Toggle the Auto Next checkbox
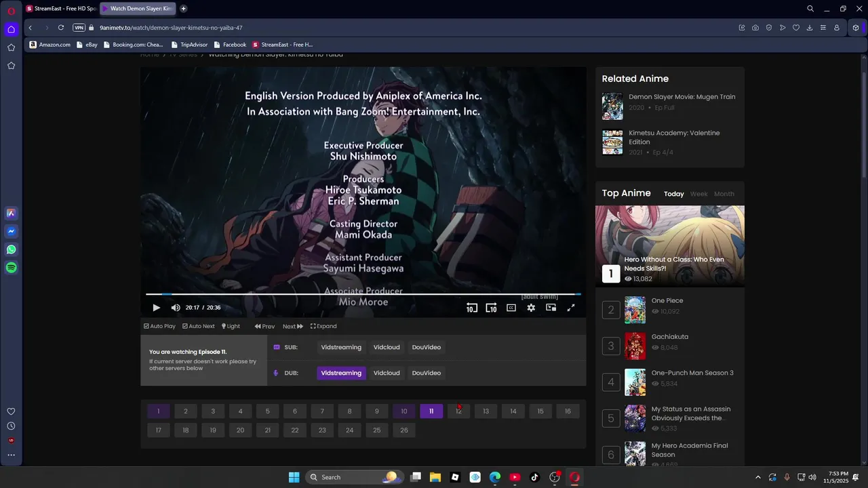The width and height of the screenshot is (868, 488). coord(199,326)
